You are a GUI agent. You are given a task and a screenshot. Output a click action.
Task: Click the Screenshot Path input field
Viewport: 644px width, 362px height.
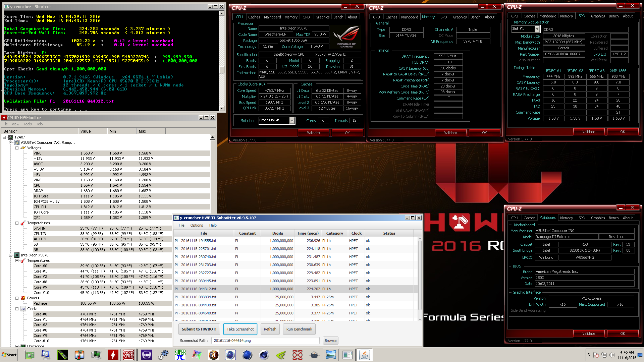pos(265,341)
